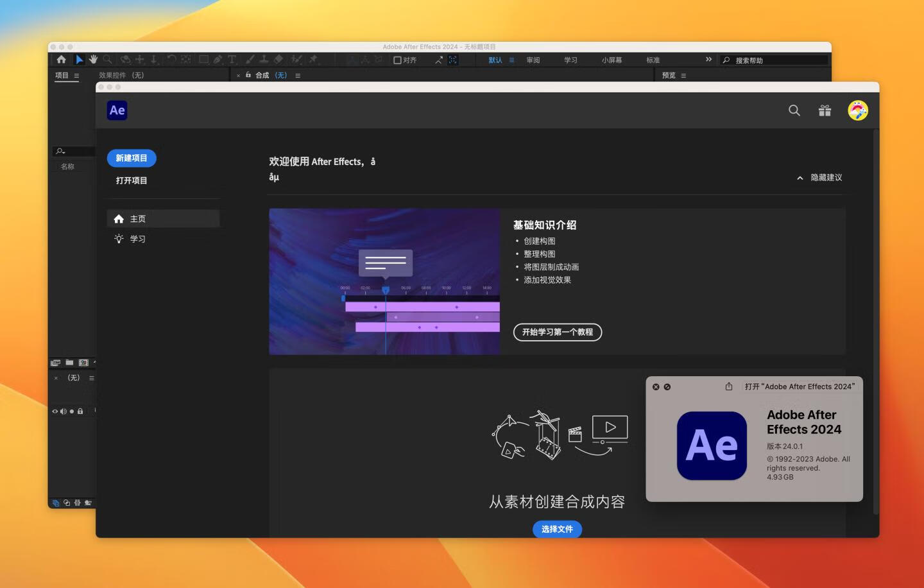Open search on the welcome screen header
Image resolution: width=924 pixels, height=588 pixels.
(x=794, y=110)
